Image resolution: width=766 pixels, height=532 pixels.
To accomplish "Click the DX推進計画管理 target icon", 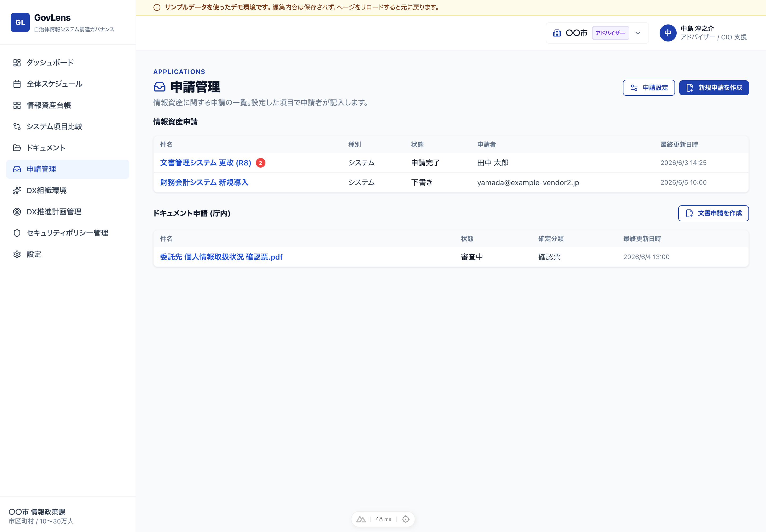I will pos(17,212).
